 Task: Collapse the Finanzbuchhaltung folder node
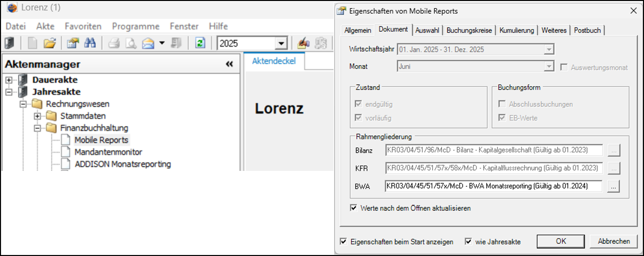point(37,128)
